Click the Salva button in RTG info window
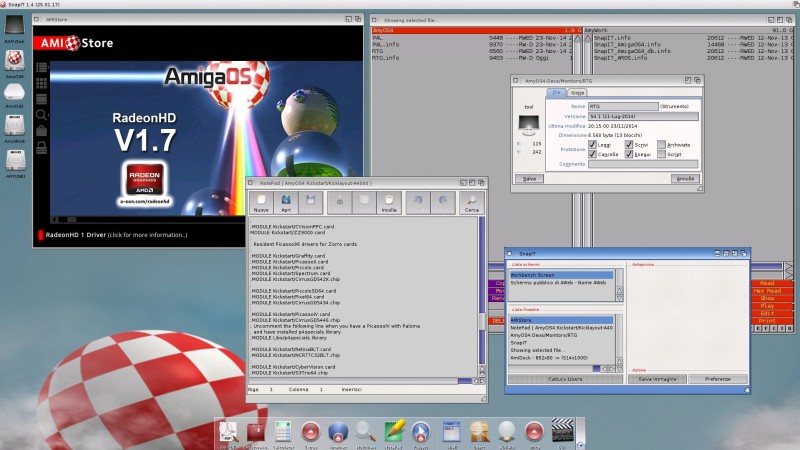The width and height of the screenshot is (800, 450). [529, 179]
